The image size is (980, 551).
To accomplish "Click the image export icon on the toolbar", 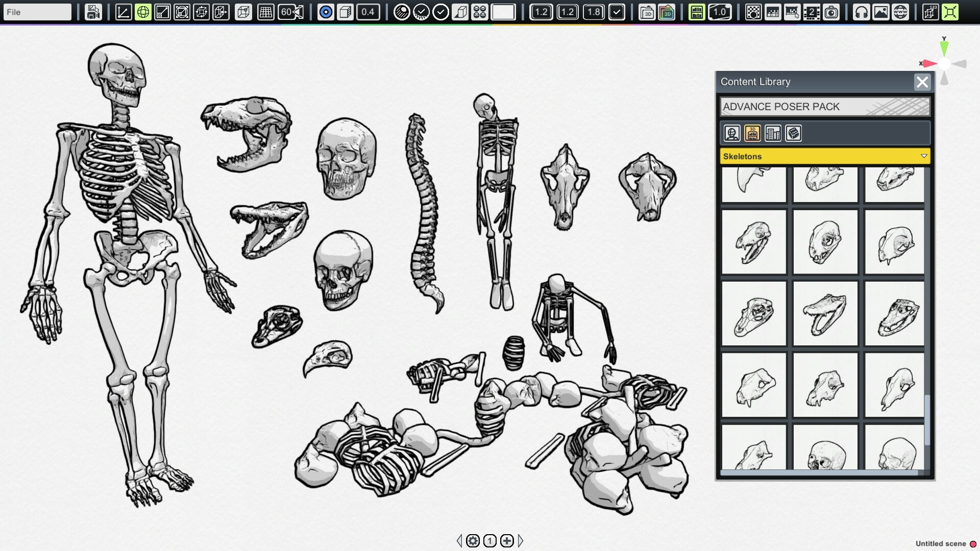I will [x=881, y=12].
